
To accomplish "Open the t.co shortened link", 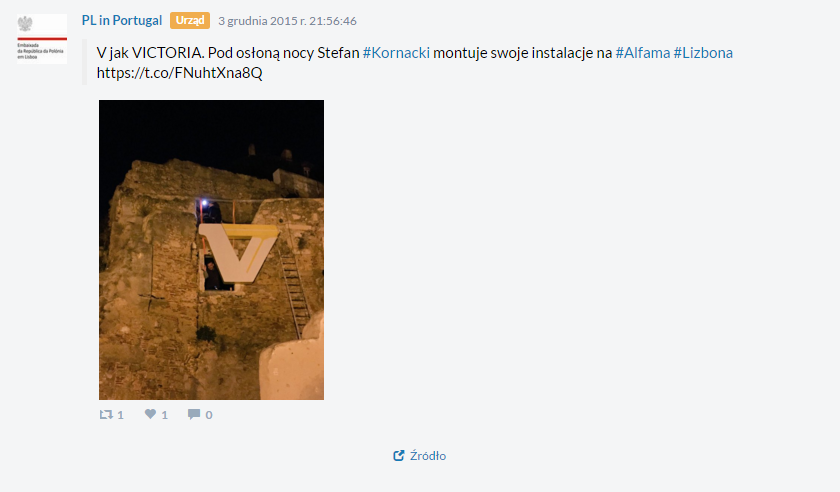I will click(x=179, y=73).
